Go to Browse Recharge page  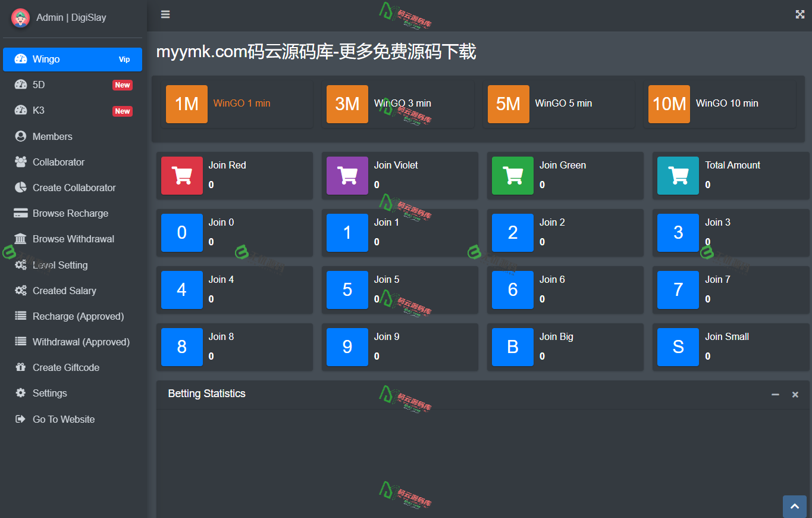coord(70,213)
